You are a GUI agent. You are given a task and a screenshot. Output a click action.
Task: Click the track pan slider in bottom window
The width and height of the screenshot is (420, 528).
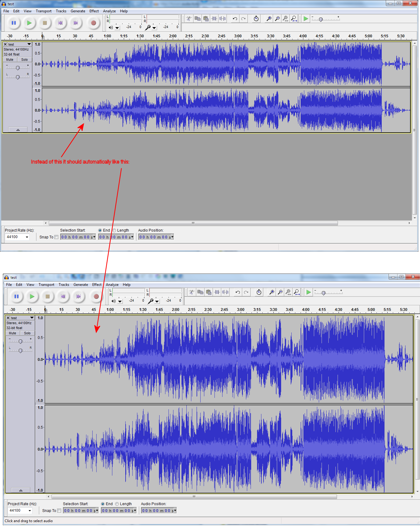tap(20, 350)
